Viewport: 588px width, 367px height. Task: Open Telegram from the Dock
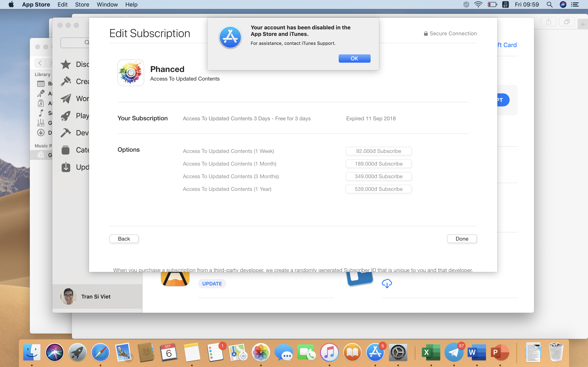pyautogui.click(x=453, y=352)
